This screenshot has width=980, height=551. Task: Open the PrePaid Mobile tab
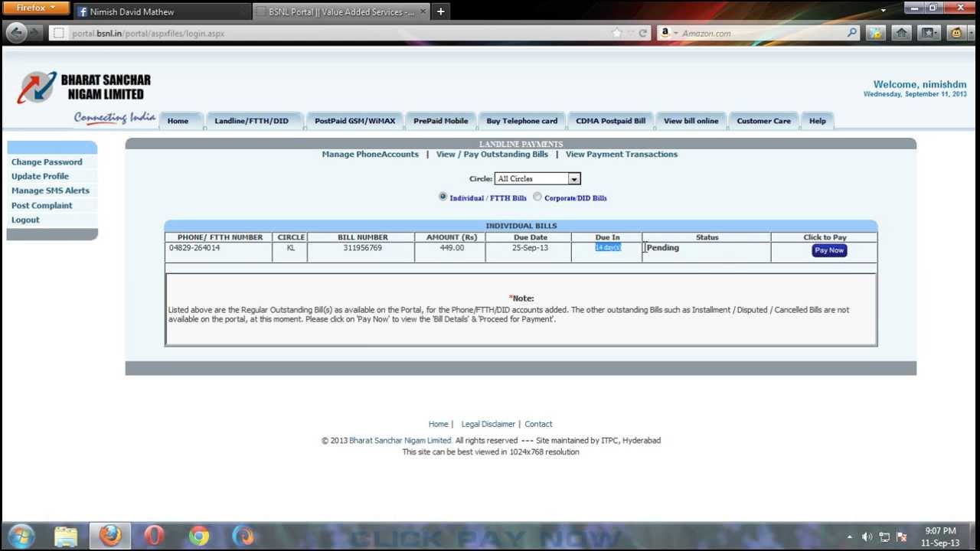[441, 121]
